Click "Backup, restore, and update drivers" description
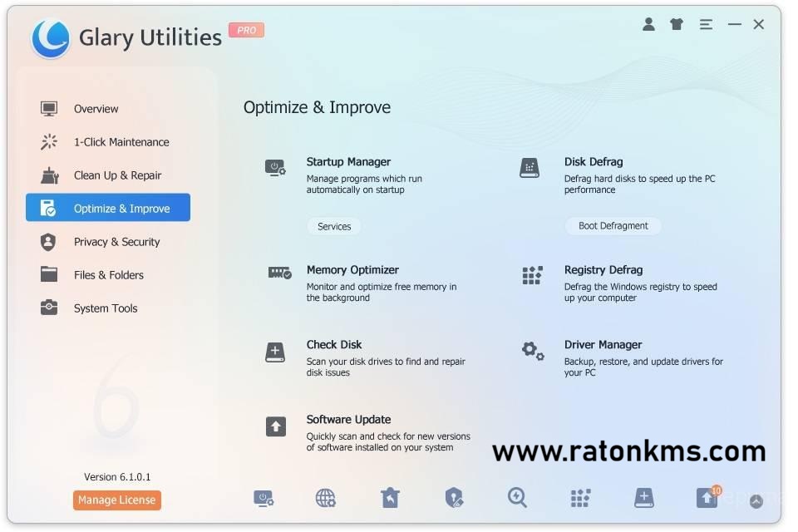This screenshot has width=798, height=532. coord(643,367)
